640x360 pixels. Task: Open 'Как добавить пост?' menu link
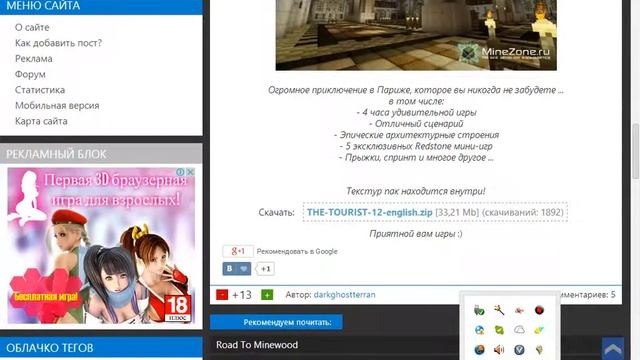(58, 43)
